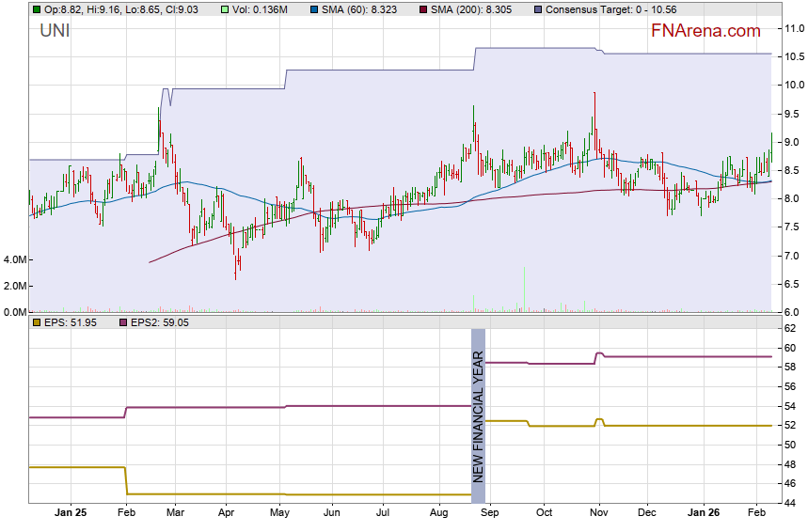
Task: Click the 62 value on EPS axis
Action: [x=792, y=329]
